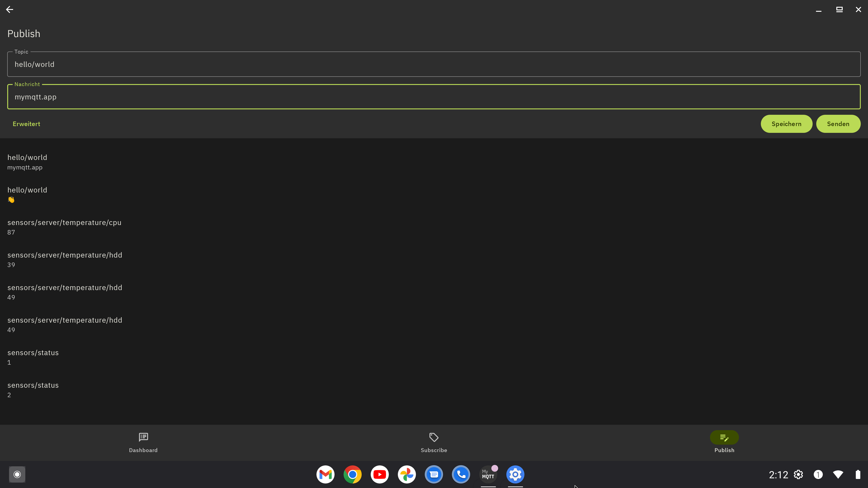868x488 pixels.
Task: Select sensors/status entry with value 1
Action: click(434, 357)
